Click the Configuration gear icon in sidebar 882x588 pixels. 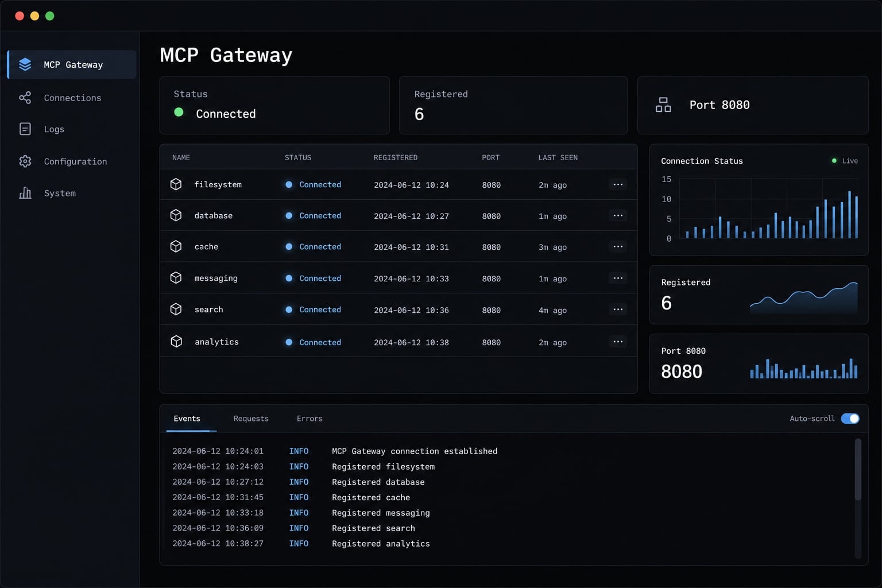tap(25, 161)
